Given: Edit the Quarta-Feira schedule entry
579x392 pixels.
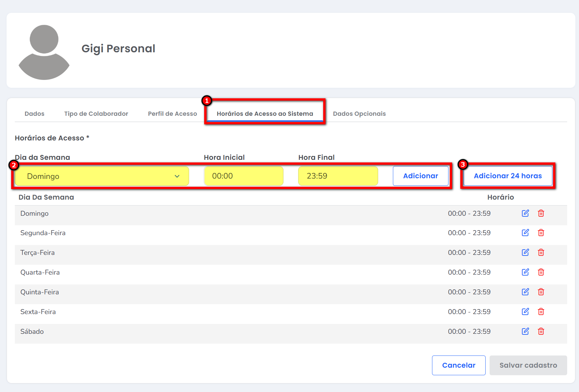Looking at the screenshot, I should click(525, 272).
